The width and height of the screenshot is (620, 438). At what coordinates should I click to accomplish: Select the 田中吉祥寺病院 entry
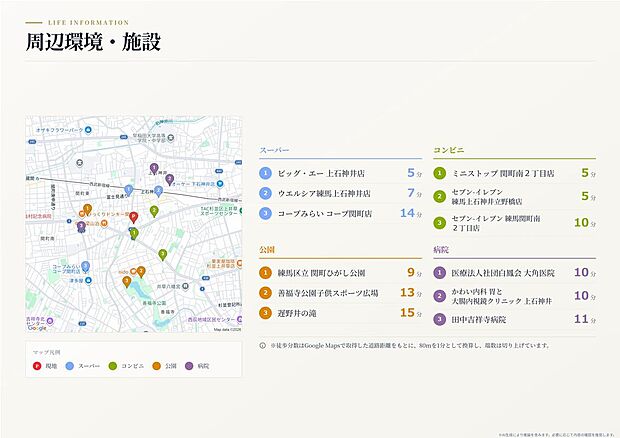(514, 319)
